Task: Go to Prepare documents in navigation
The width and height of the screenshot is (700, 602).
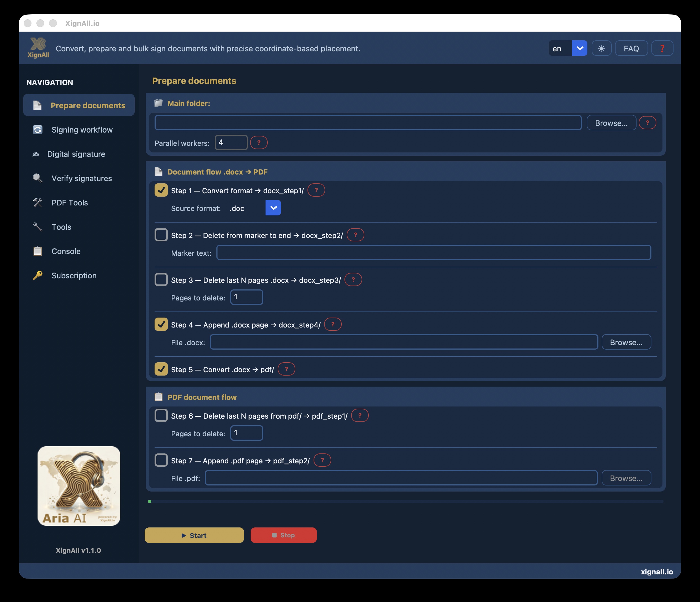Action: coord(79,105)
